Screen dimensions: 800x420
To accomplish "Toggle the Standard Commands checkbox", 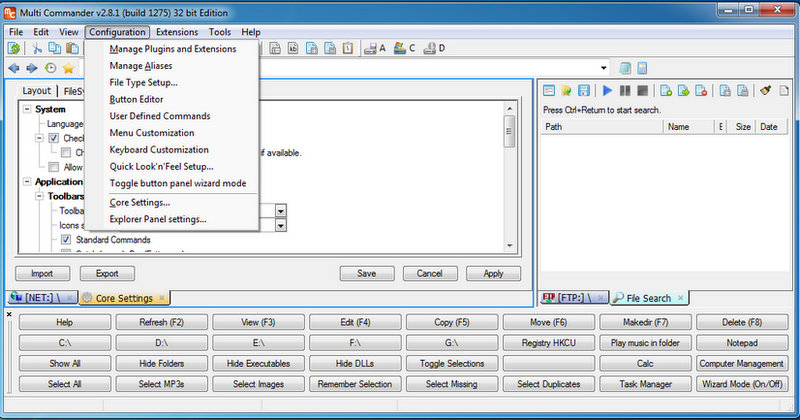I will (x=66, y=240).
